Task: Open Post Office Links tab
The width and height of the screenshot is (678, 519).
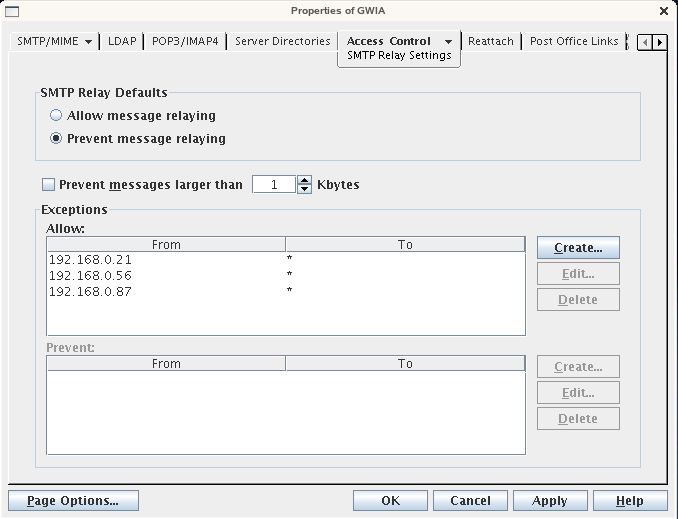Action: (574, 42)
